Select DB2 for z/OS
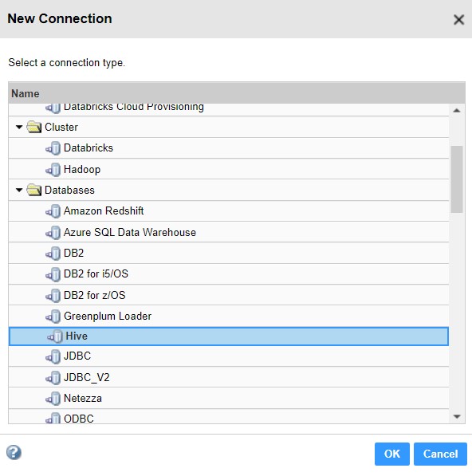The width and height of the screenshot is (472, 476). coord(95,296)
